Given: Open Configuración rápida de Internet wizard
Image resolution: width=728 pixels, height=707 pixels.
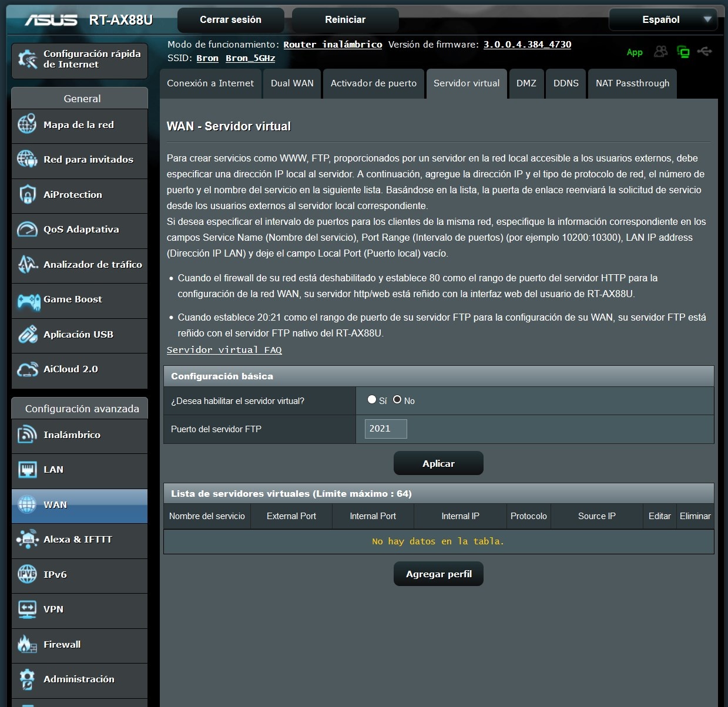Looking at the screenshot, I should (79, 60).
